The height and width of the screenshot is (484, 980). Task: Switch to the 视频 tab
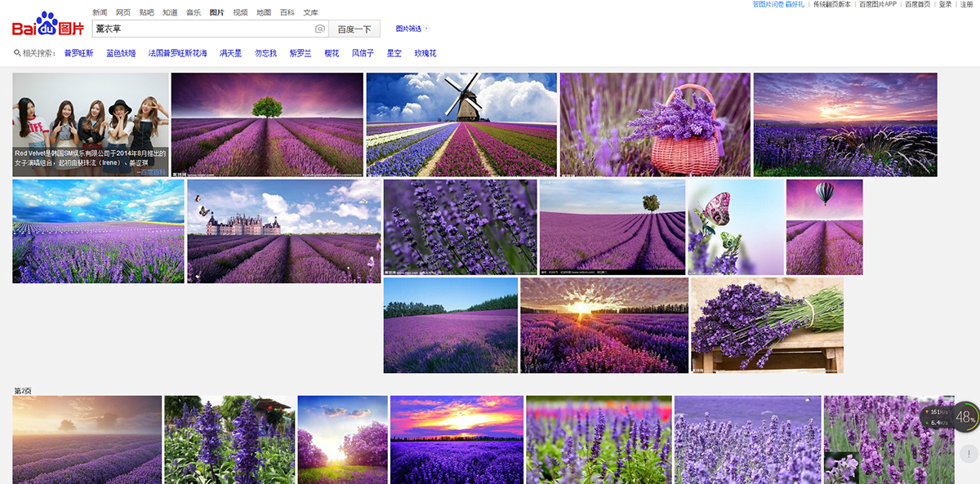coord(240,12)
